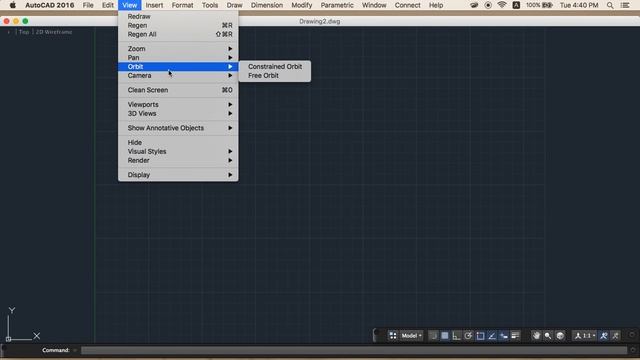Click the command line settings gear

633,350
